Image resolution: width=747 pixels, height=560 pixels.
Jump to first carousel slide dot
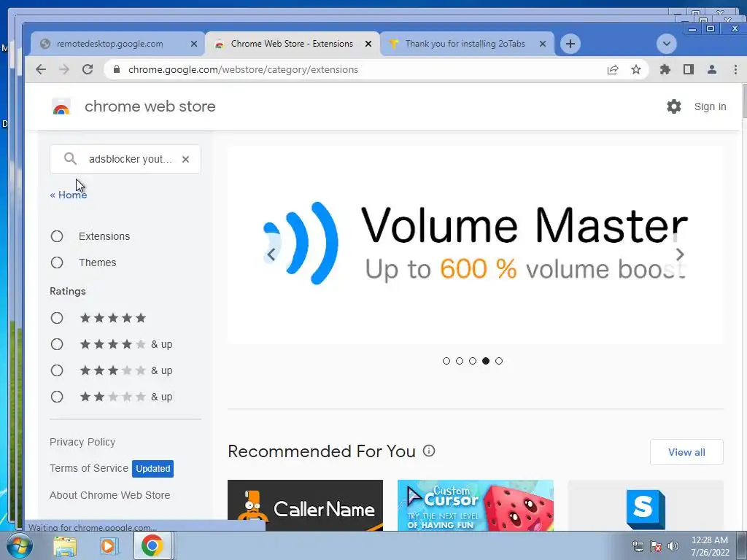[x=446, y=361]
